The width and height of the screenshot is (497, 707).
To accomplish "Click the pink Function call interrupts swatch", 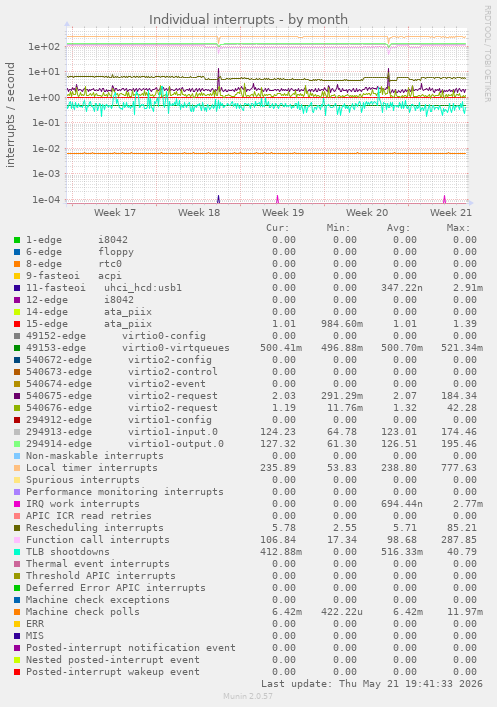I will [17, 540].
